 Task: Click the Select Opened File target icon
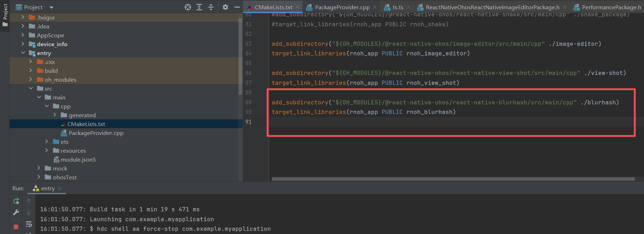(188, 7)
